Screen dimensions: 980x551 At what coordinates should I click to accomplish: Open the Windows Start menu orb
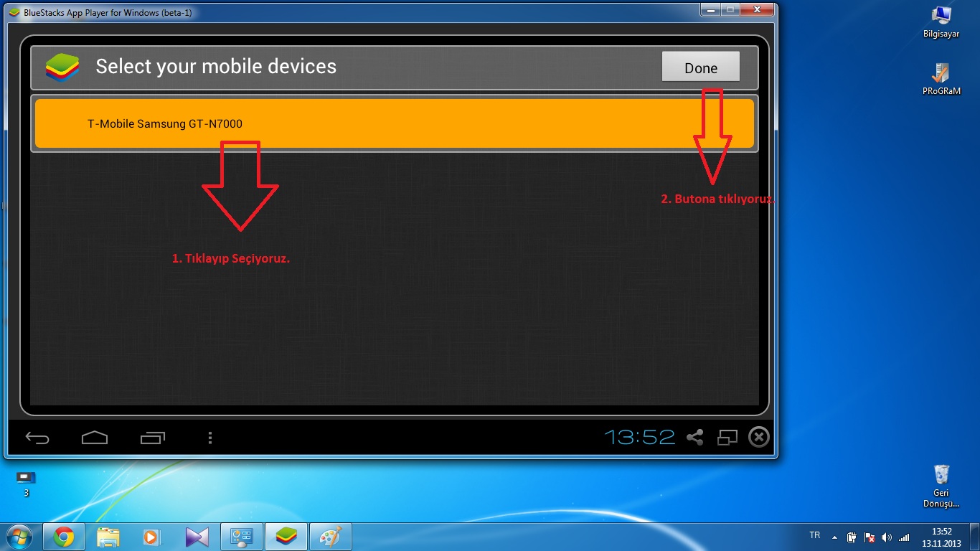tap(19, 537)
